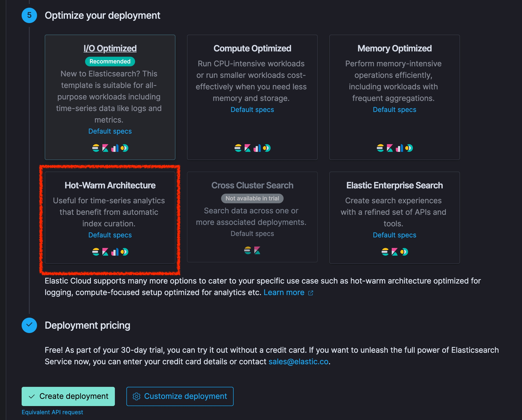522x420 pixels.
Task: Click external link icon beside Learn more
Action: pyautogui.click(x=311, y=293)
